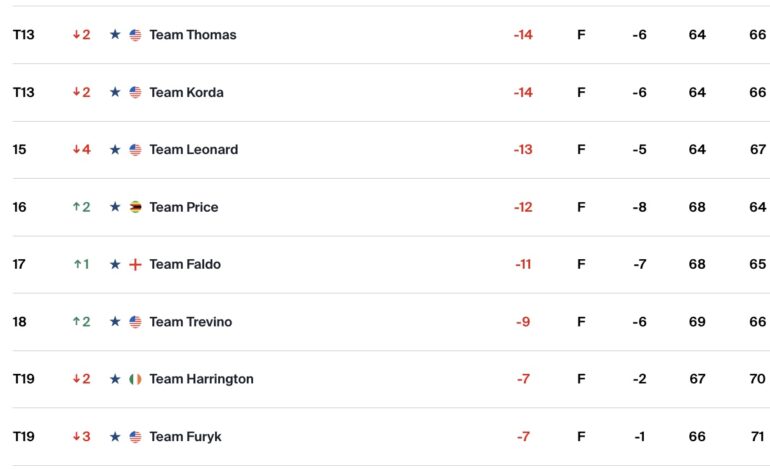Expand the Team Furyk row total -7

(391, 436)
